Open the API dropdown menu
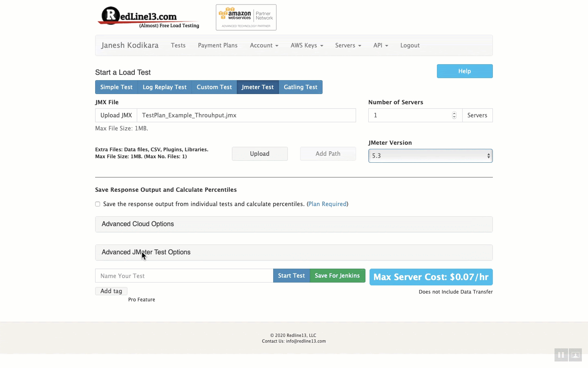Screen dimensions: 588x368 [381, 45]
